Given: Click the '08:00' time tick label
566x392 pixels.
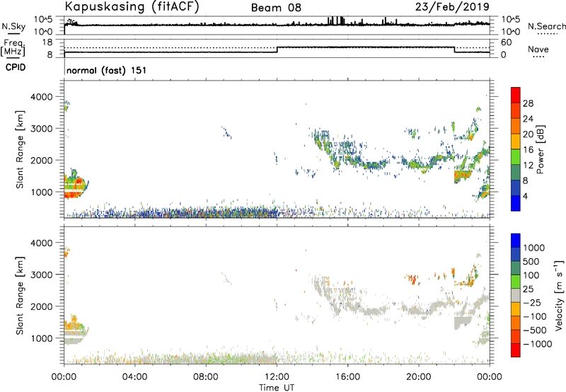Looking at the screenshot, I should click(206, 377).
